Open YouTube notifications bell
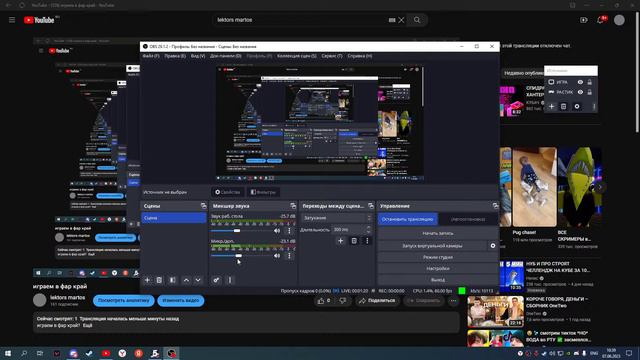640x360 pixels. click(x=600, y=20)
